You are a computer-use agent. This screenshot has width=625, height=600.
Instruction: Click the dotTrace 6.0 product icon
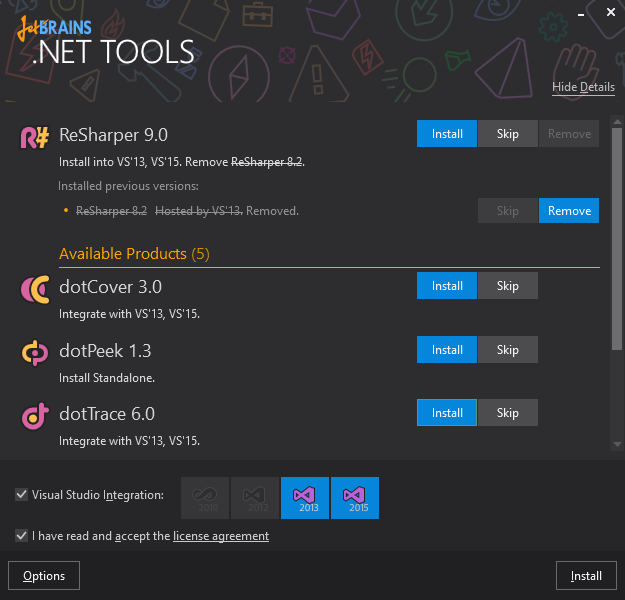(35, 416)
